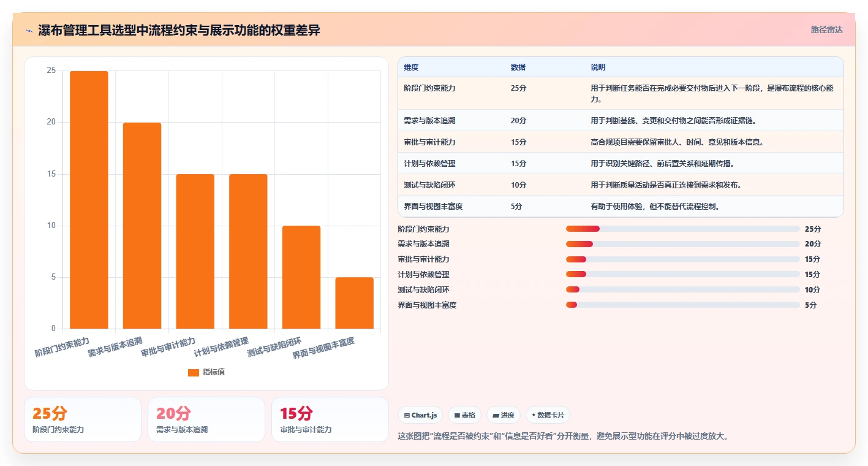This screenshot has height=466, width=868.
Task: Click the 20分 value at the progress bar's end
Action: [813, 244]
